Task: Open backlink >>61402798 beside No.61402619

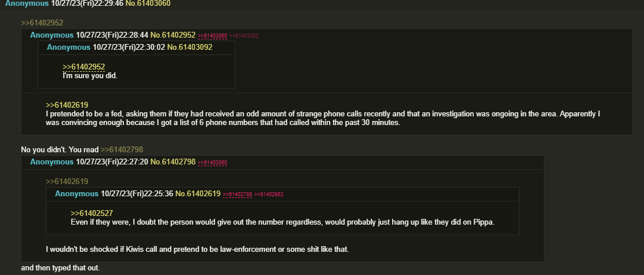Action: coord(237,195)
